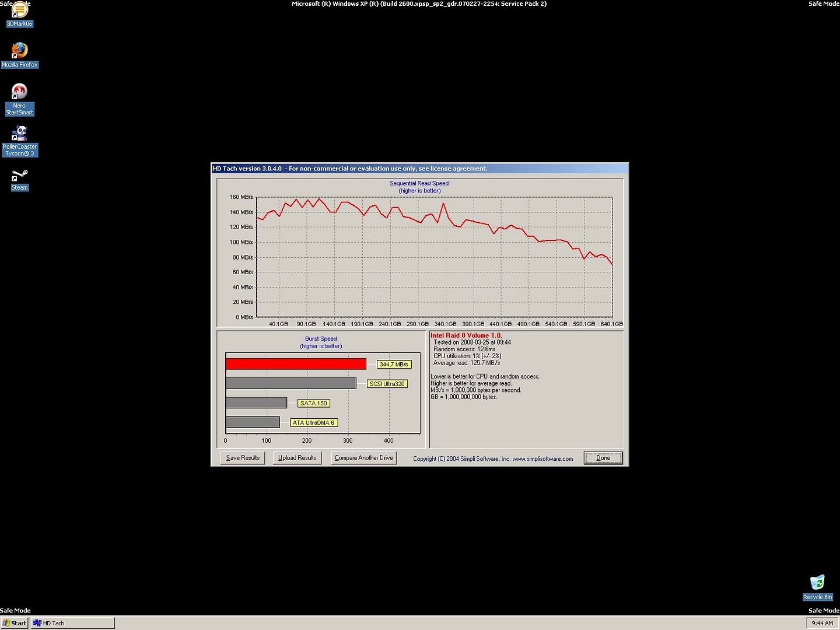Click the 9:44 AM system clock

coord(822,623)
